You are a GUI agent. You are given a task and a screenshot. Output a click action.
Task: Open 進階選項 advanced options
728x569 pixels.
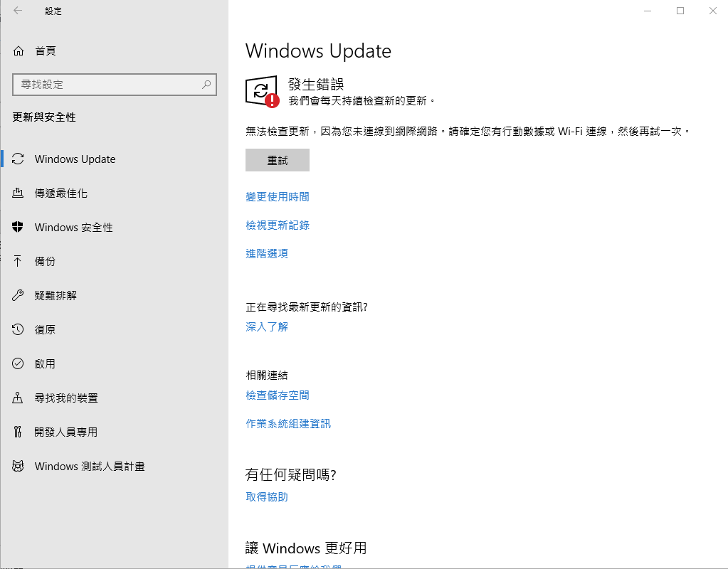(x=266, y=253)
